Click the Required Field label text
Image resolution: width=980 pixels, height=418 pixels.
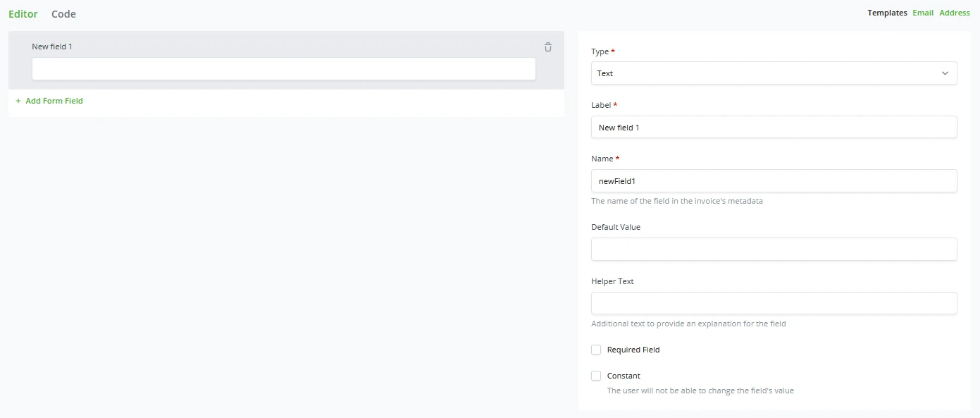click(633, 350)
